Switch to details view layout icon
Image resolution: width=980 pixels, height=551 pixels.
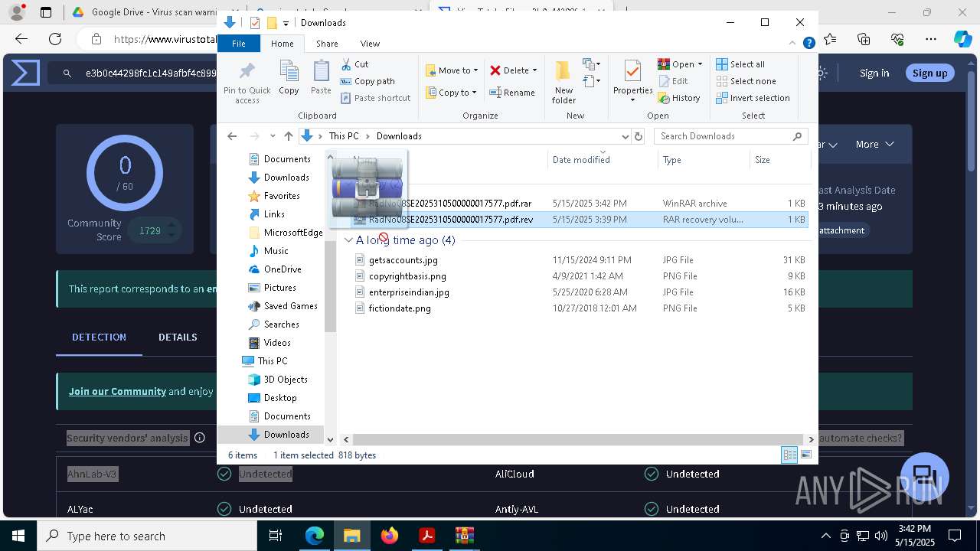point(789,455)
